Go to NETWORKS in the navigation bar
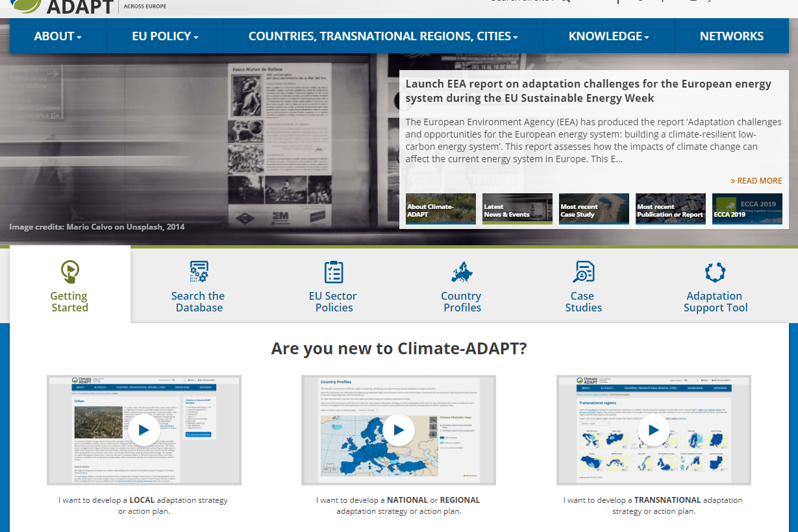 click(732, 36)
